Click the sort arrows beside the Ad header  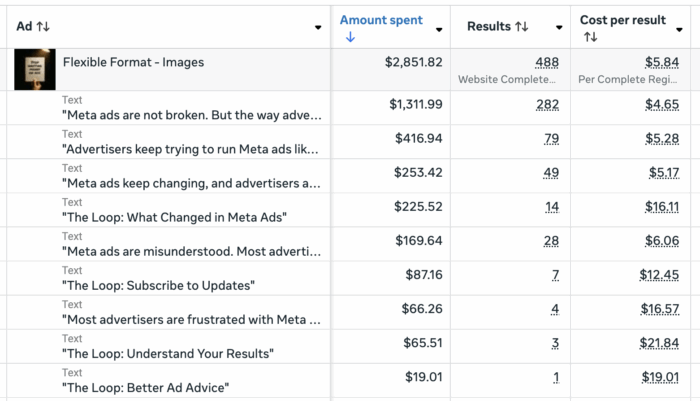pyautogui.click(x=43, y=27)
